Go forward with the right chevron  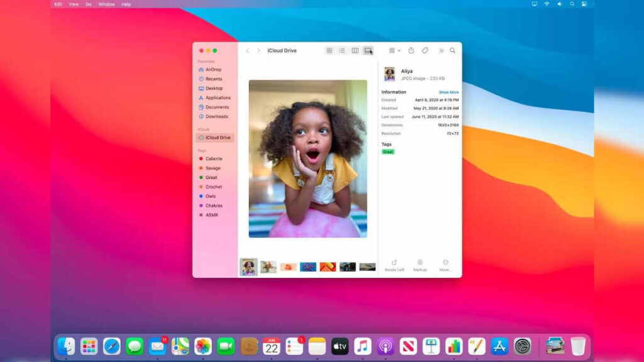pos(258,50)
